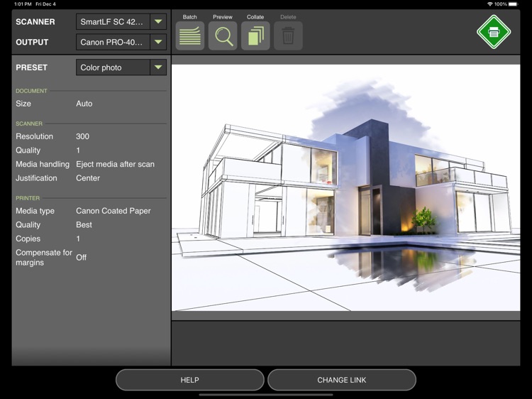Open the Scanner dropdown arrow
Image resolution: width=532 pixels, height=399 pixels.
158,22
